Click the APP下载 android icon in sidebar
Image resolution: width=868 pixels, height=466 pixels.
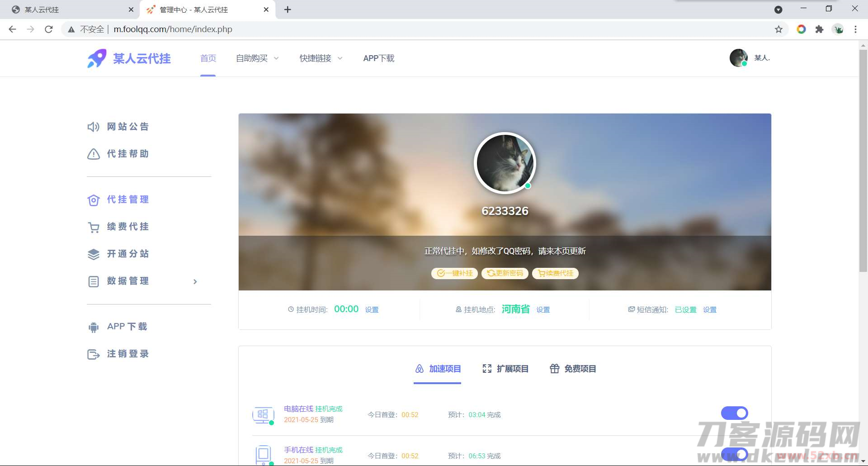93,327
